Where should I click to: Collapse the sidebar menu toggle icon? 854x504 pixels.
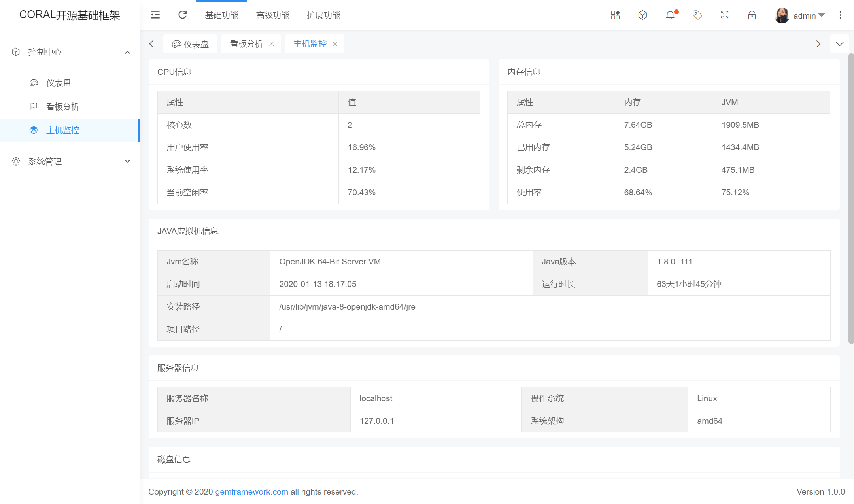click(x=155, y=15)
